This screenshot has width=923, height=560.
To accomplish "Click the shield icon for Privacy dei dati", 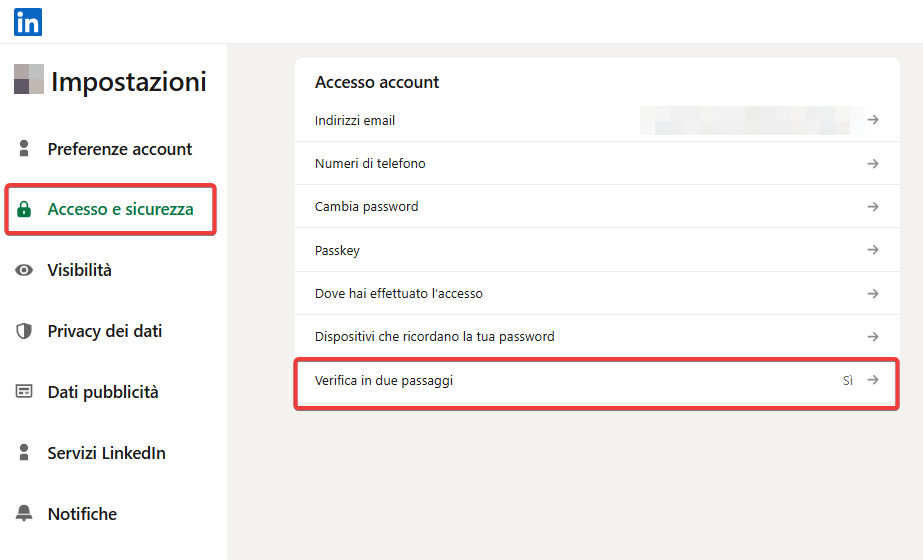I will click(25, 331).
